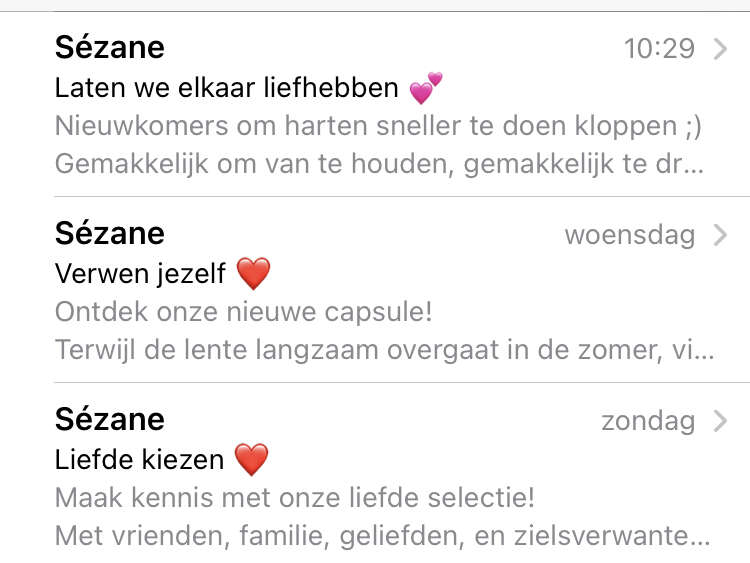The image size is (750, 563).
Task: Click preview text Maak kennis met onze liefde selectie!
Action: pos(295,498)
